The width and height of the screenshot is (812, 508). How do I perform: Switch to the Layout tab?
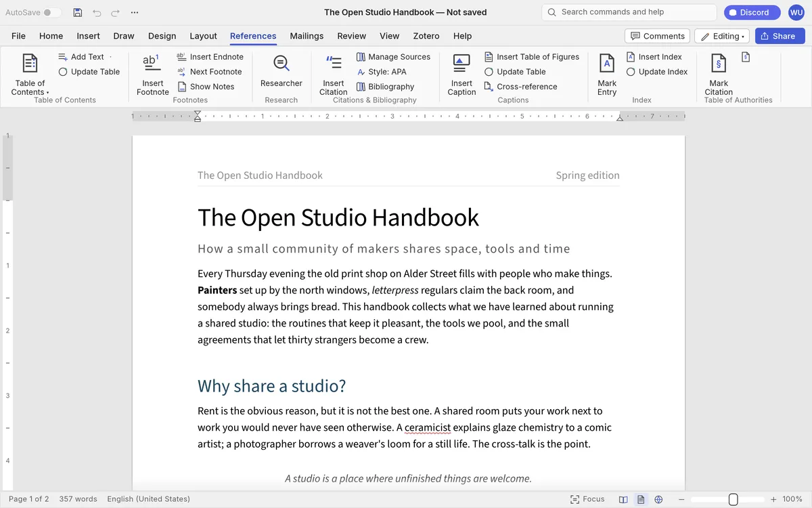203,36
